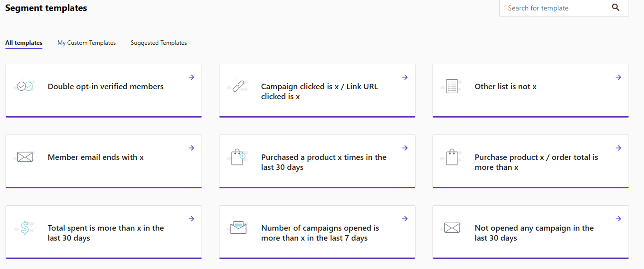
Task: Click the shopping bag icon for order total template
Action: (452, 157)
